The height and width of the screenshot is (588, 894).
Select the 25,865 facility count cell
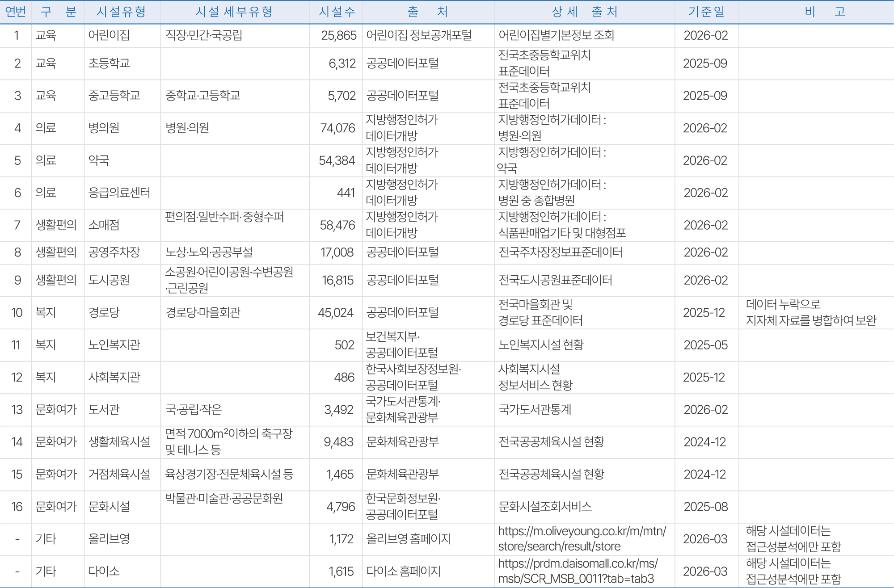(x=339, y=35)
